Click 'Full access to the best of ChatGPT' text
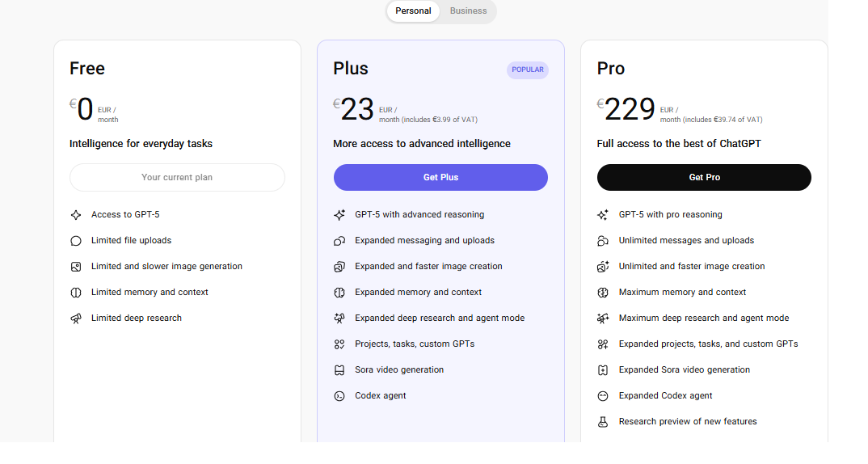868x464 pixels. [679, 144]
